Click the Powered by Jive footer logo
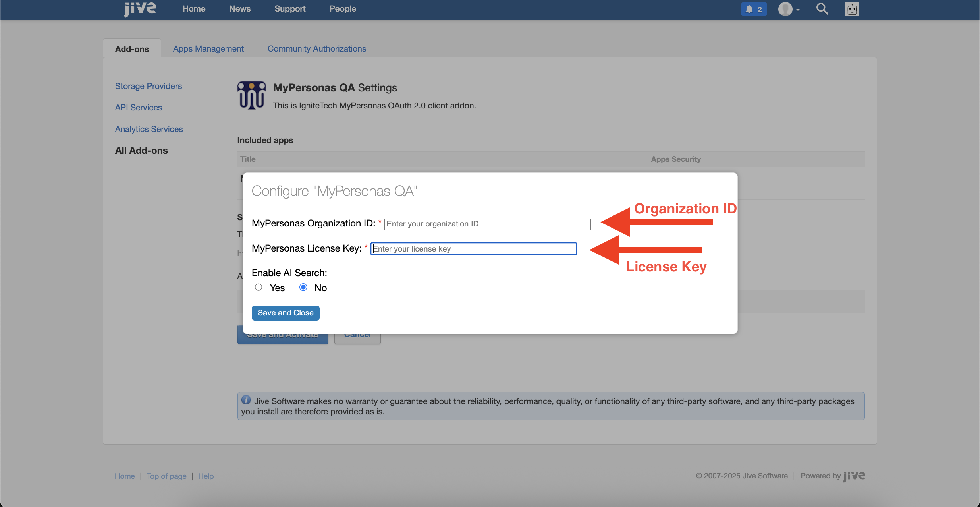Screen dimensions: 980x507 tap(854, 476)
